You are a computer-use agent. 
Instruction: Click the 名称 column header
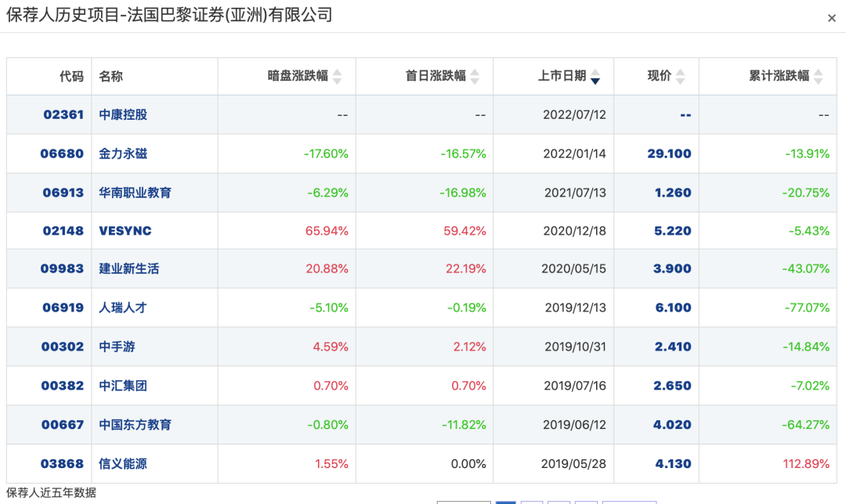tap(111, 76)
